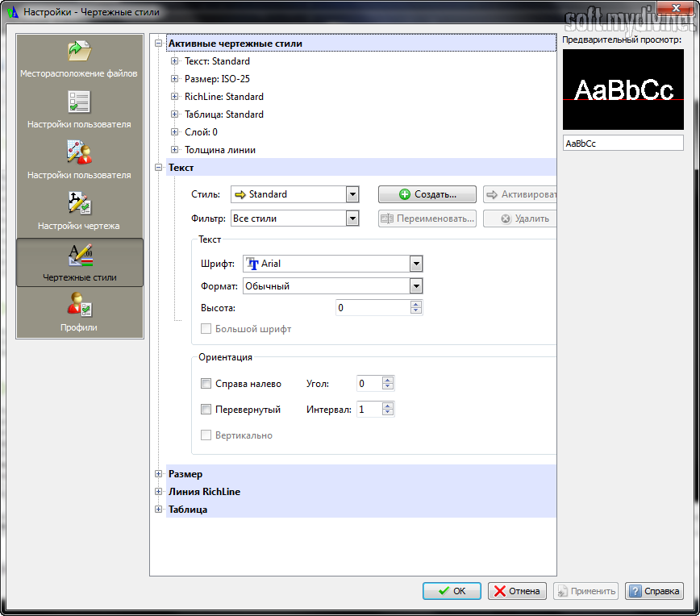Switch to Профили category label
Image resolution: width=700 pixels, height=616 pixels.
point(78,327)
